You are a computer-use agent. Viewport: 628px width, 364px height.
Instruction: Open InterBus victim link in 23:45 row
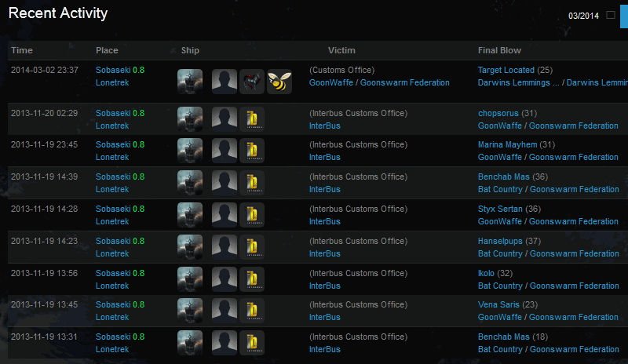tap(324, 158)
